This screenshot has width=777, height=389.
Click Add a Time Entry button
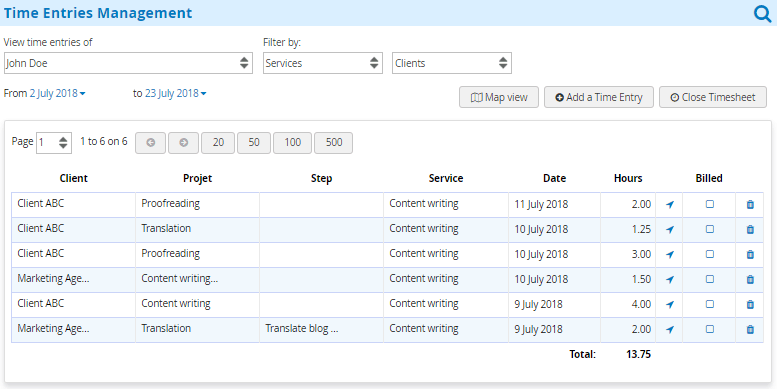(x=599, y=97)
